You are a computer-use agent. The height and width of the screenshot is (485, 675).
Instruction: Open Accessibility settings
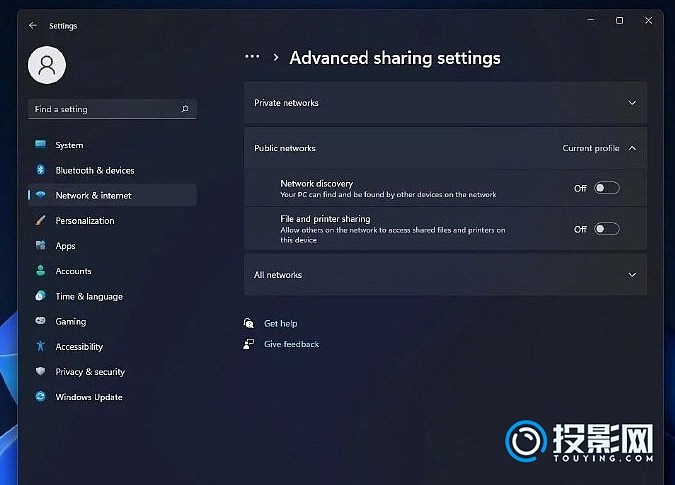112,347
